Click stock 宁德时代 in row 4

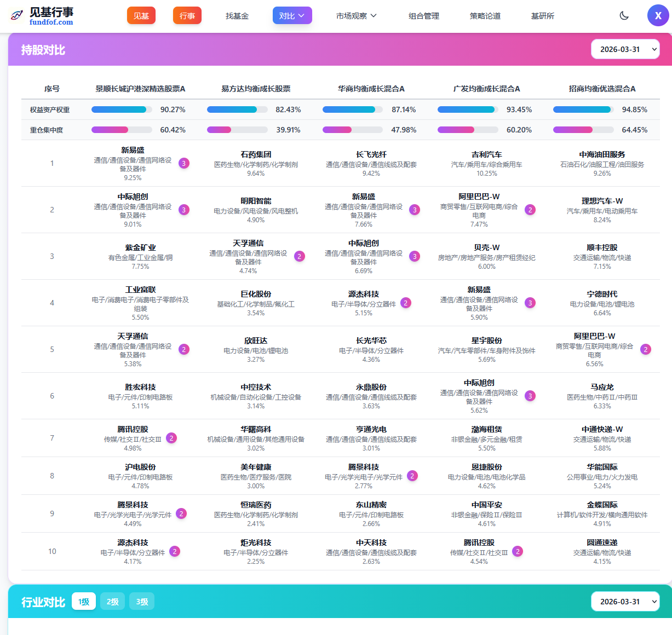tap(602, 294)
